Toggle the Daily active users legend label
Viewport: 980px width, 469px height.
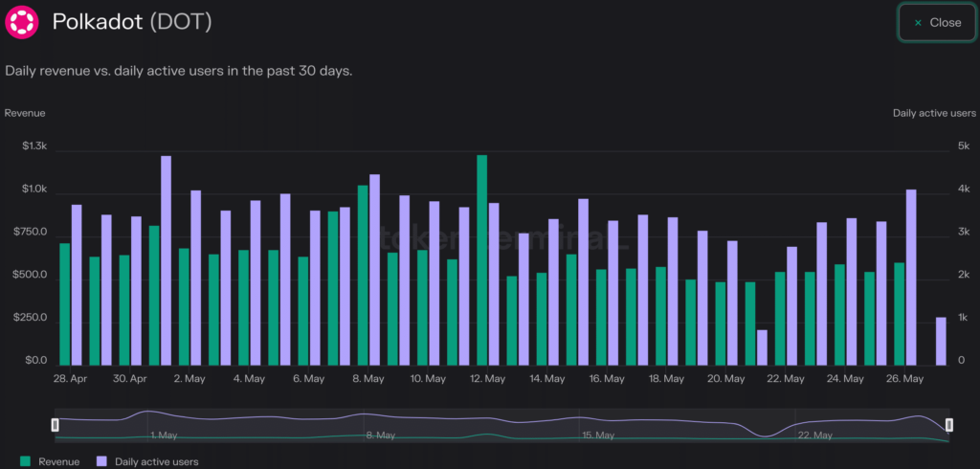156,461
